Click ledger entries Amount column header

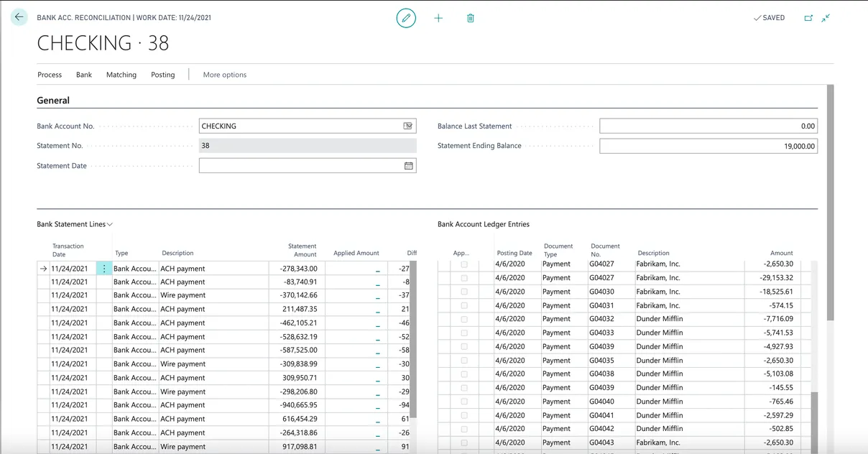[782, 254]
